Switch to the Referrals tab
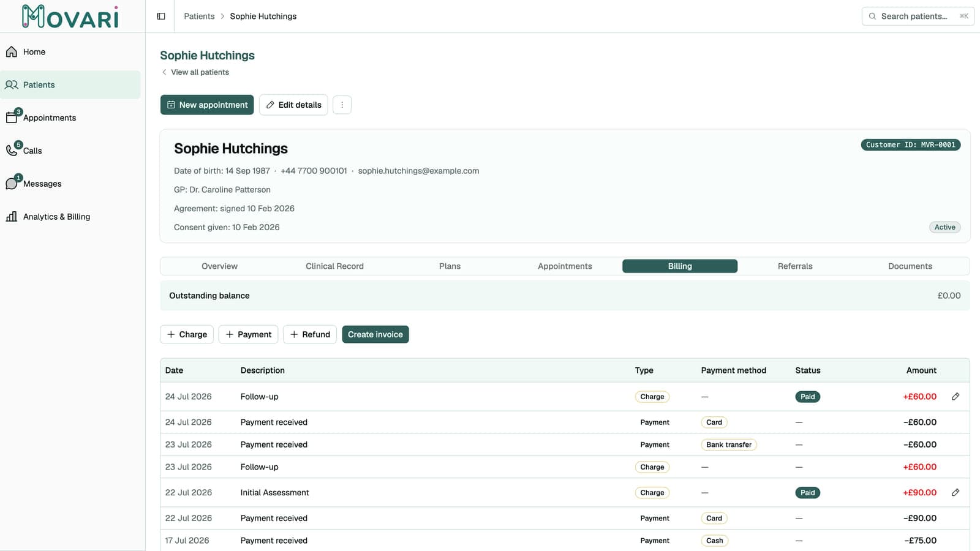Screen dimensions: 980x551 coord(795,266)
